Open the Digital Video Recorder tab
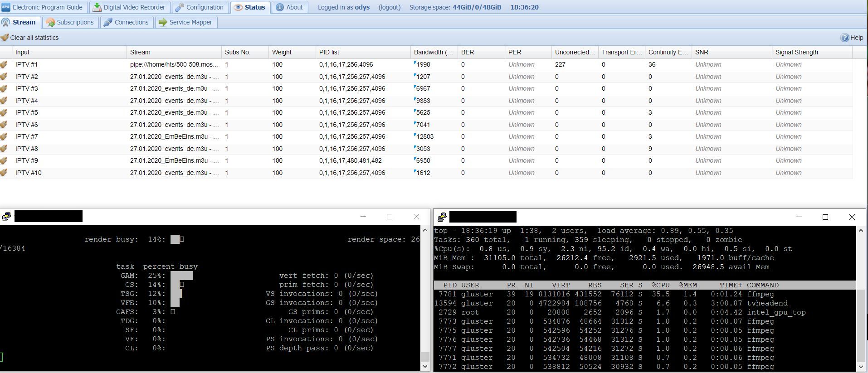Viewport: 868px width, 373px height. (x=130, y=7)
